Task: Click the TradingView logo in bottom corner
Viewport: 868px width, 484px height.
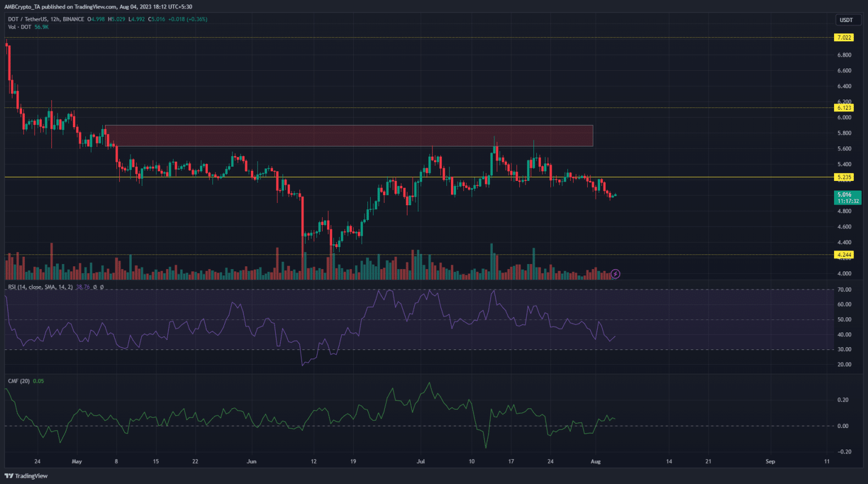Action: [26, 476]
